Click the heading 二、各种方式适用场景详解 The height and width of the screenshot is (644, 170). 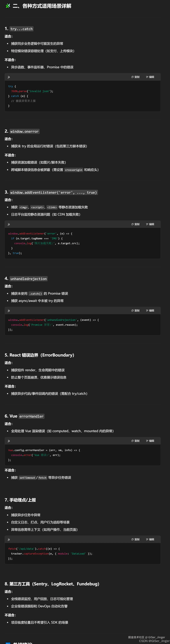click(x=42, y=6)
